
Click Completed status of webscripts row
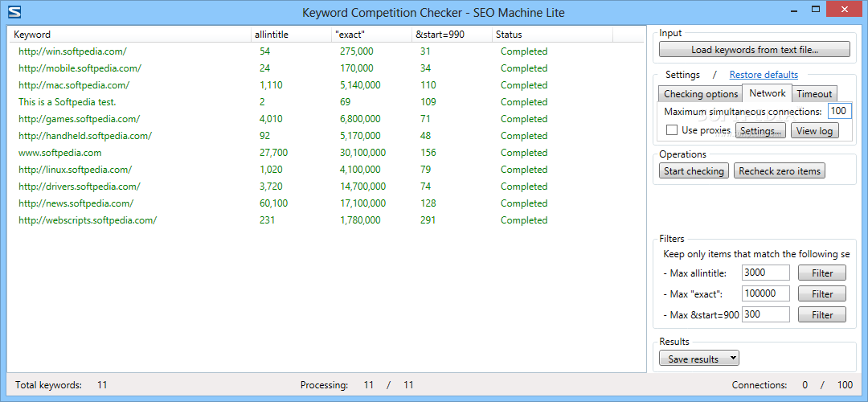coord(524,220)
